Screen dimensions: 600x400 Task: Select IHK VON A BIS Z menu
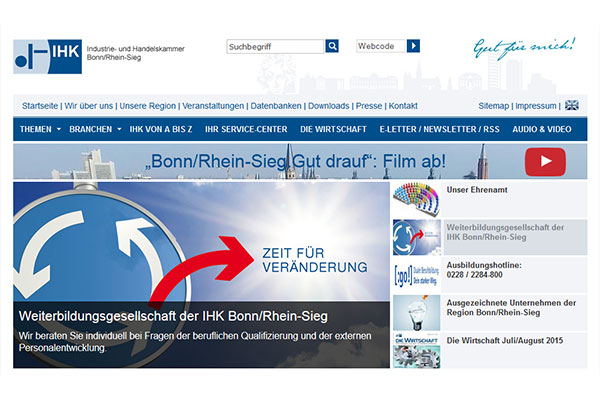point(161,129)
